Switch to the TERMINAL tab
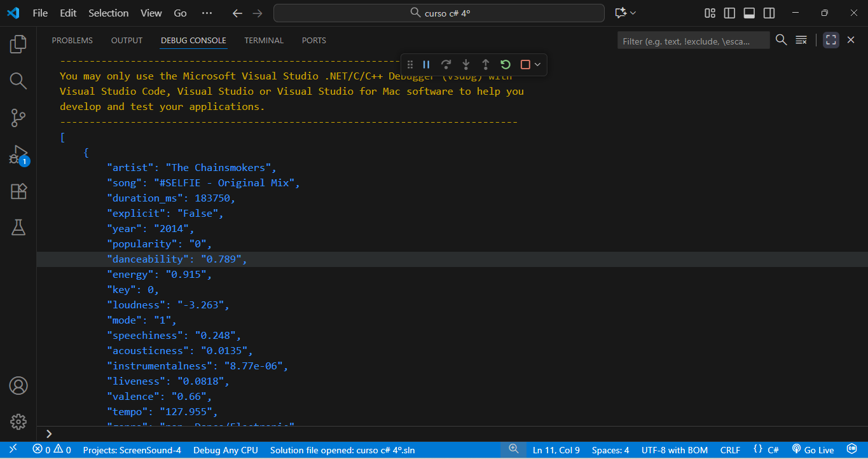This screenshot has height=459, width=868. tap(264, 40)
